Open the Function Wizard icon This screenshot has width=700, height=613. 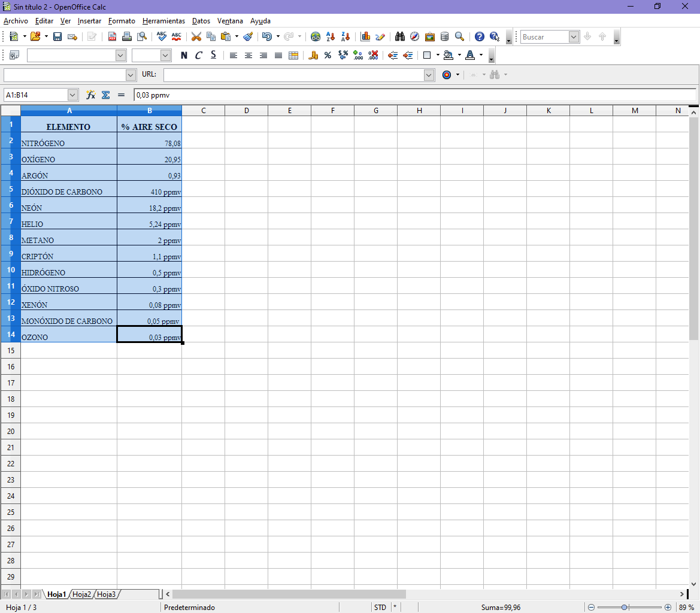pyautogui.click(x=91, y=95)
